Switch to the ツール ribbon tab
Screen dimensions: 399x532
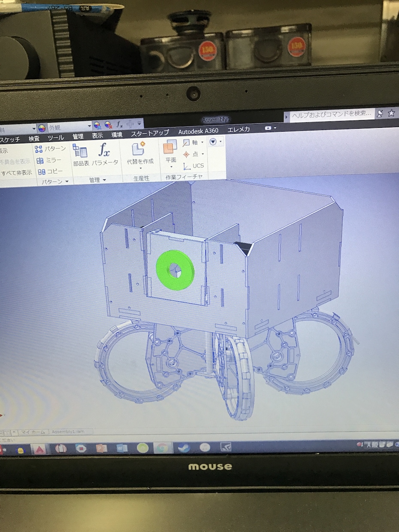click(x=55, y=138)
